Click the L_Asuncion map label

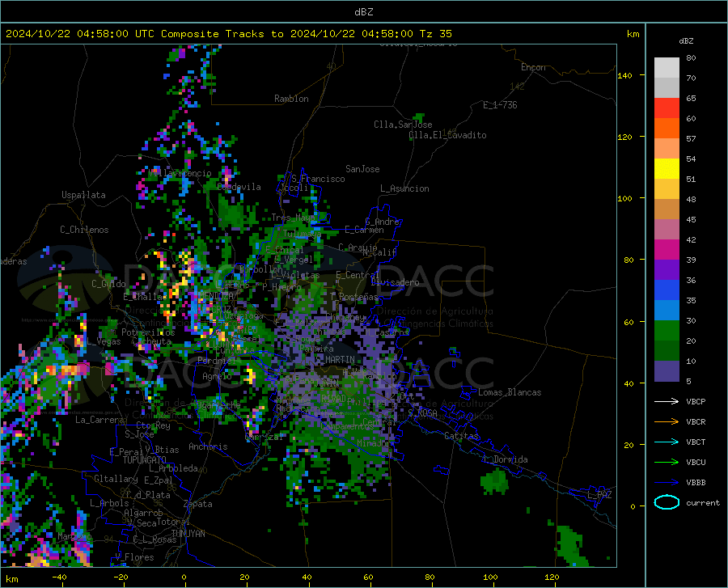(x=404, y=188)
